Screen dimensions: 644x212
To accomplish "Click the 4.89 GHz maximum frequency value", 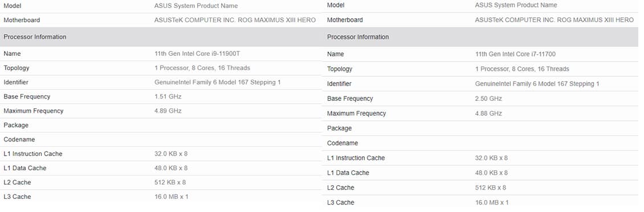I will pos(168,111).
